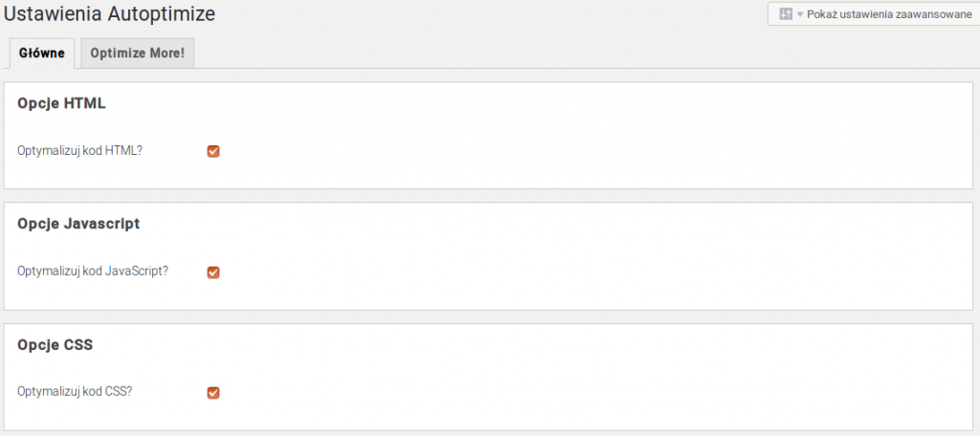Click the Optymalizuj kod JavaScript? label text
This screenshot has height=436, width=980.
tap(93, 272)
